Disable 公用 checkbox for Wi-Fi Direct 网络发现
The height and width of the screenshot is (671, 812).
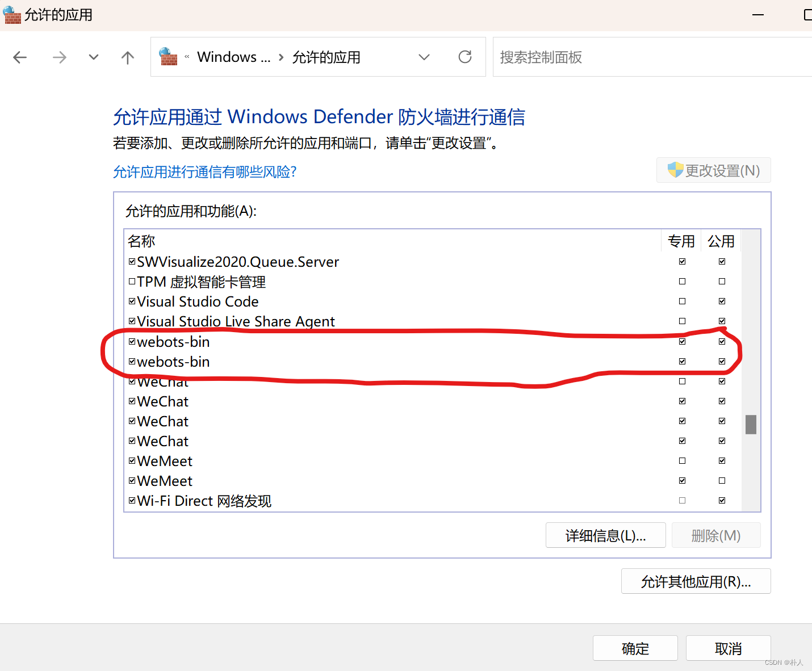(x=722, y=501)
